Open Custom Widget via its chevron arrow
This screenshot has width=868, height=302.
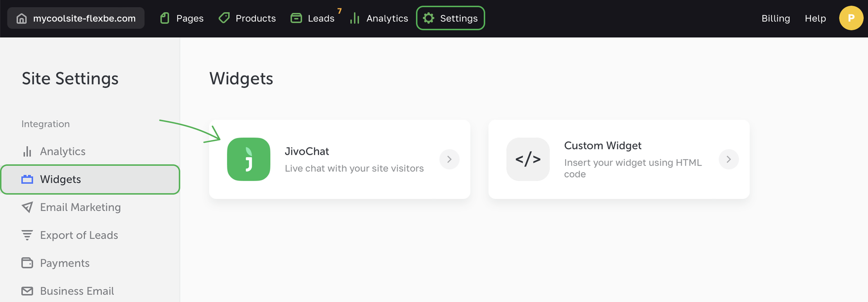pos(728,159)
